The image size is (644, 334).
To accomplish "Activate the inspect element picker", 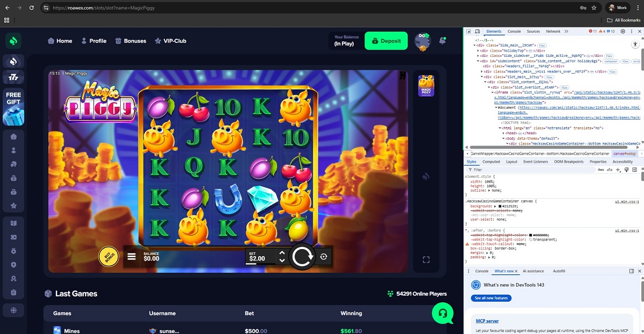I will pyautogui.click(x=469, y=32).
